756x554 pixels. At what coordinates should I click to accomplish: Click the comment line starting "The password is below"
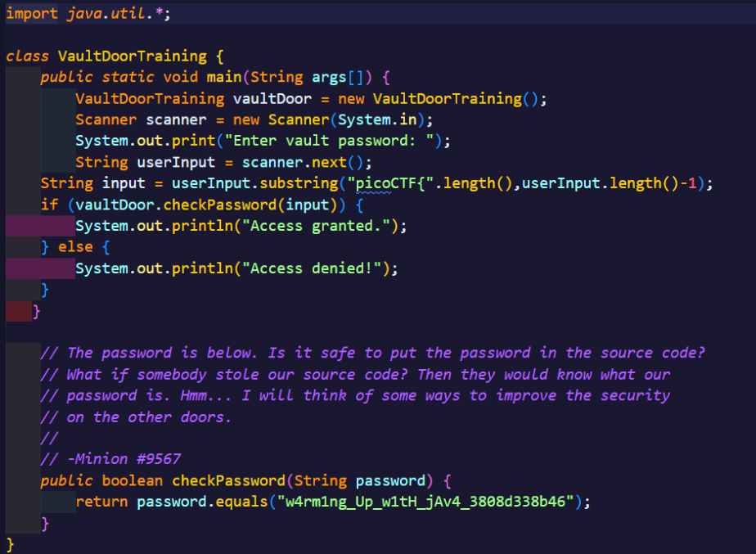pos(373,353)
